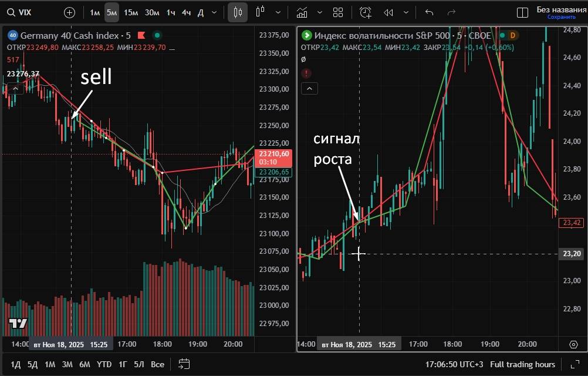Open chart settings gear on time axis

click(x=573, y=344)
